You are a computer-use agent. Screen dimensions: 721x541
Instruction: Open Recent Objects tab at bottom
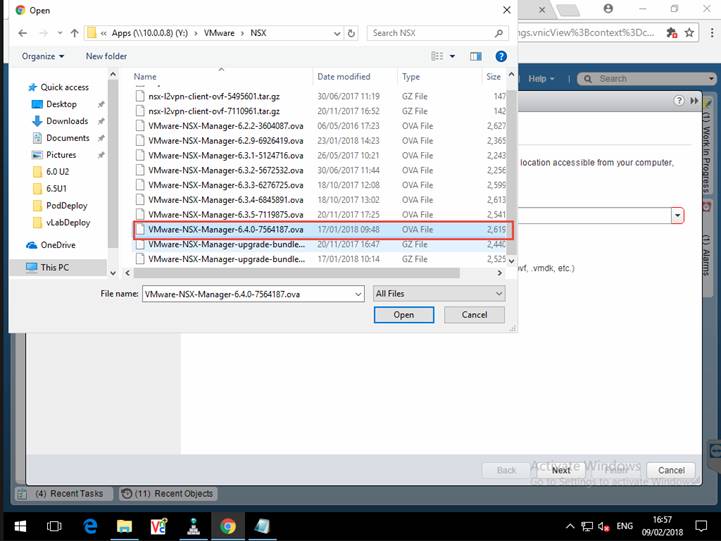[x=168, y=494]
